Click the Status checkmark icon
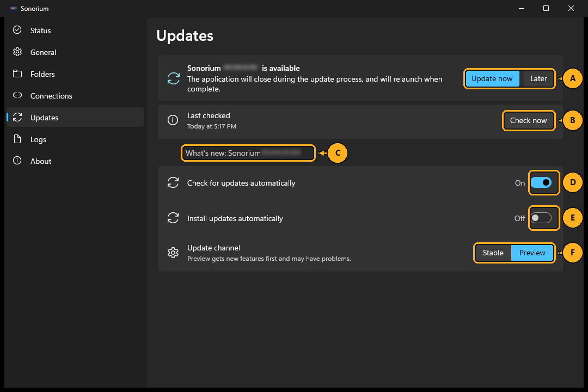 click(17, 30)
